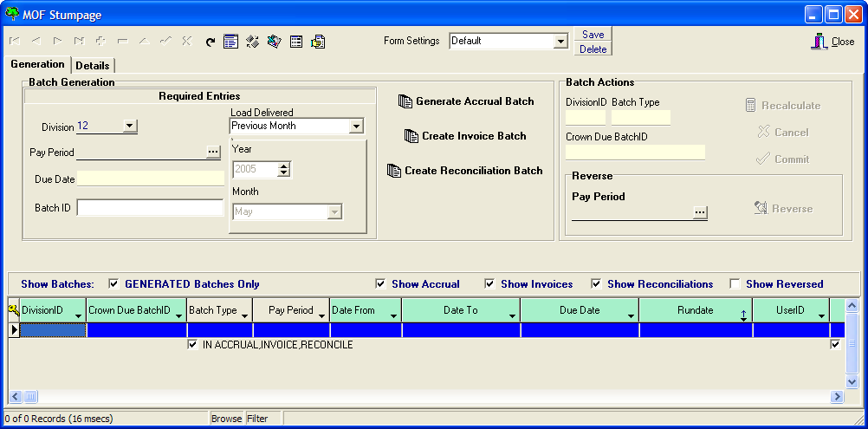Expand the Load Delivered dropdown

click(355, 127)
